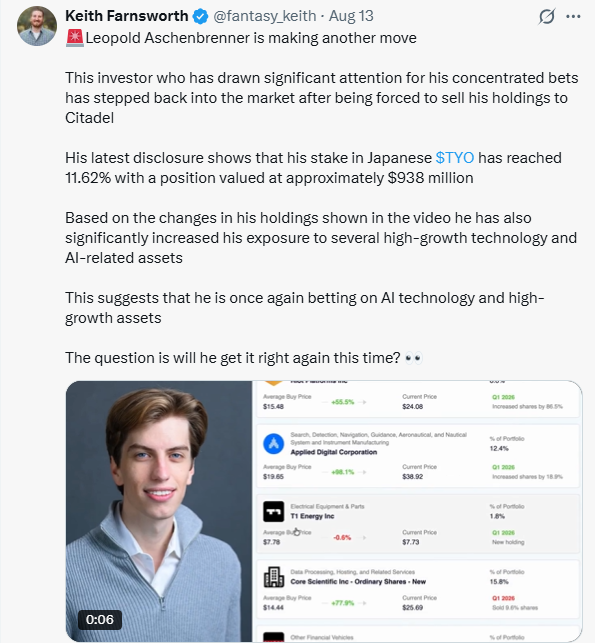This screenshot has height=643, width=595.
Task: Click the 0:06 video duration badge
Action: click(100, 619)
